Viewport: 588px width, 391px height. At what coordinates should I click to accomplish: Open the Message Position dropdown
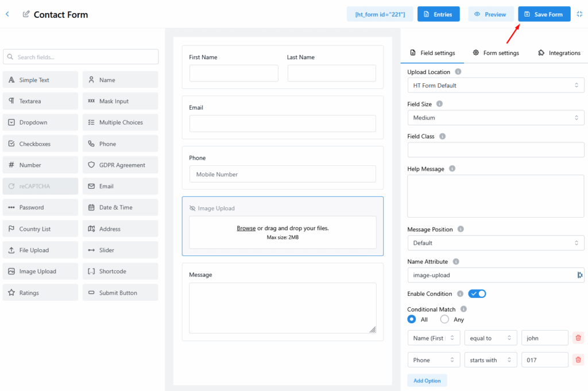click(496, 243)
